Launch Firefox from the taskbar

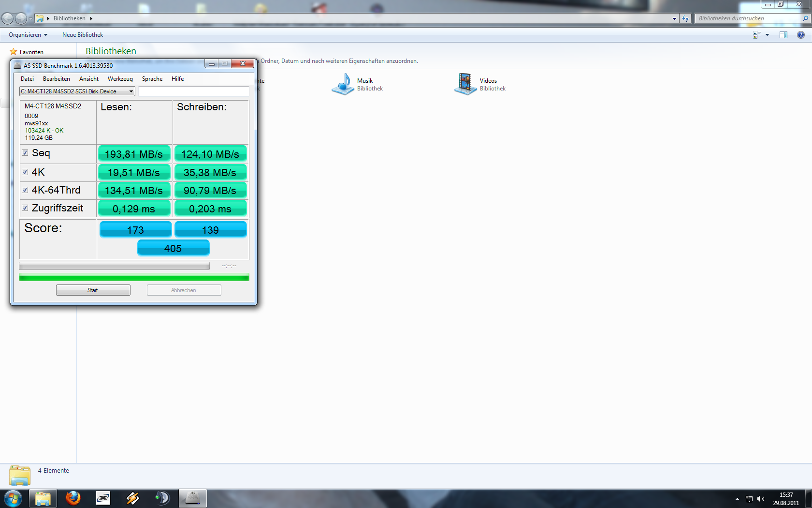click(73, 498)
